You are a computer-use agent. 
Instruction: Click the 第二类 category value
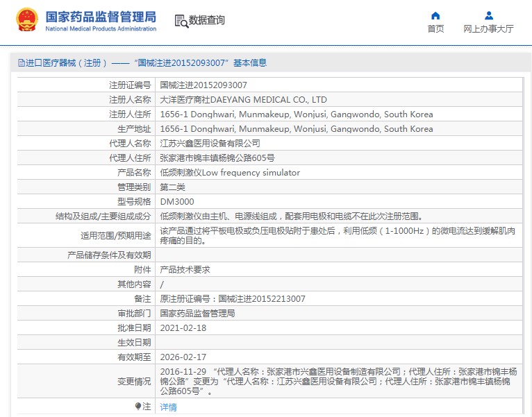[172, 187]
